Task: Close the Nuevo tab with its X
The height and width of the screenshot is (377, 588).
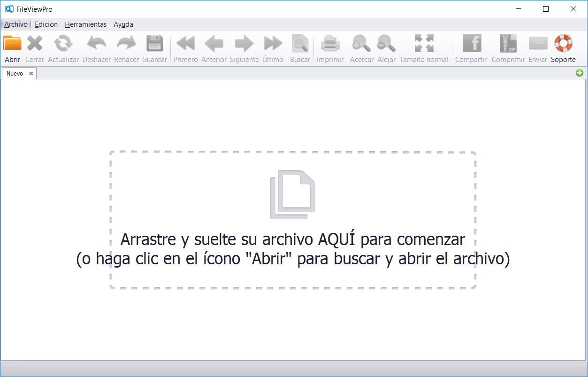Action: (x=31, y=74)
